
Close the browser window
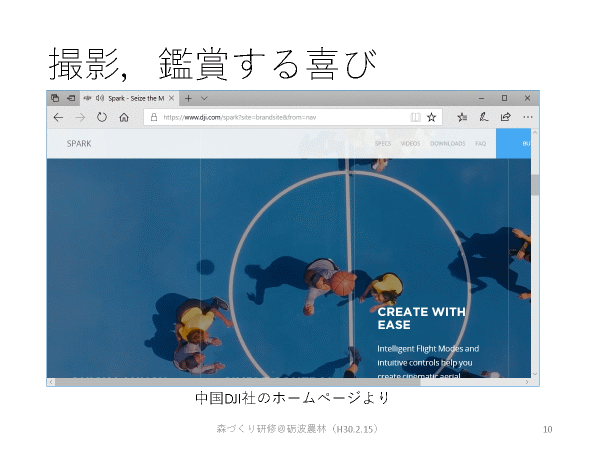click(x=527, y=98)
